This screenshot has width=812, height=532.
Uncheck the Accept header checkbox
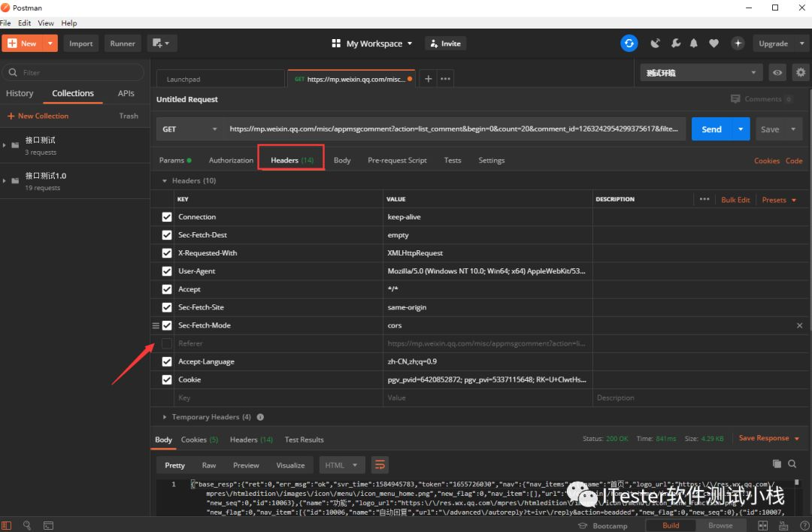[x=167, y=289]
